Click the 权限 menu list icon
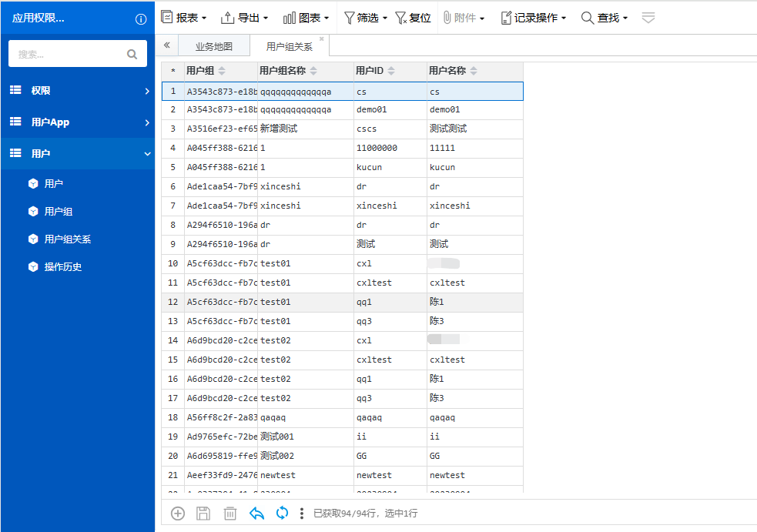The height and width of the screenshot is (532, 757). pos(15,90)
